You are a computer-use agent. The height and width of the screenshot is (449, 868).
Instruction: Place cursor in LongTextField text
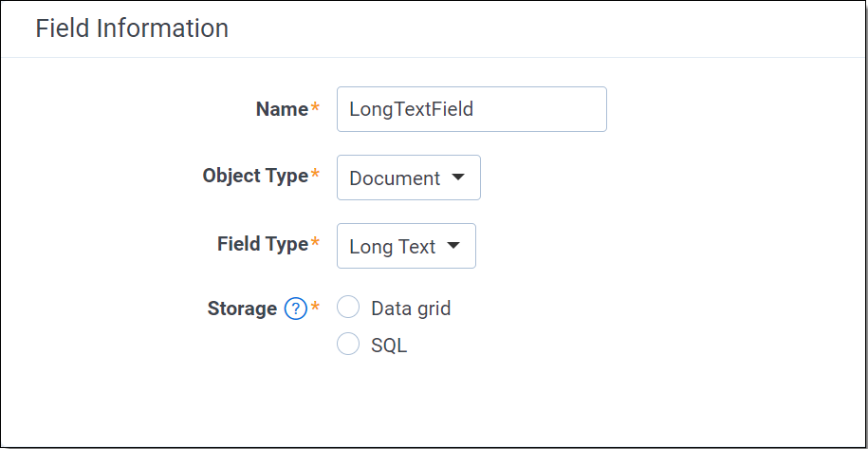(412, 109)
